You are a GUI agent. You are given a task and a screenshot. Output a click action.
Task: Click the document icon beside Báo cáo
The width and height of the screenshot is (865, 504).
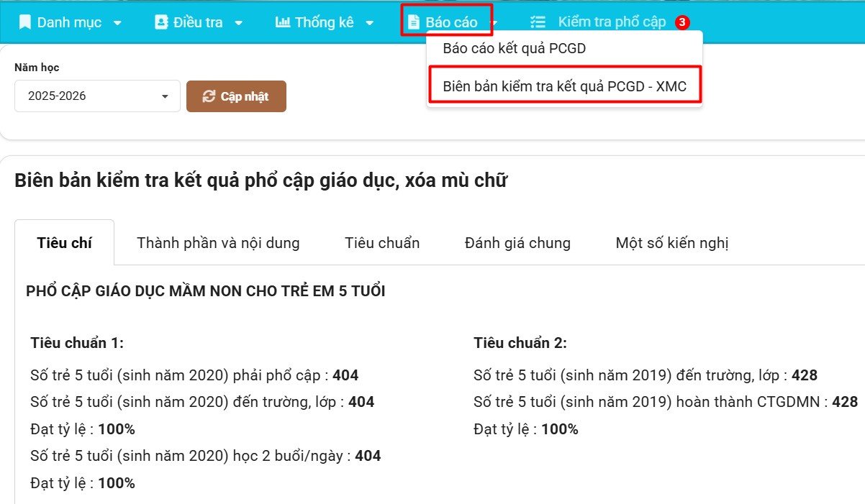[414, 22]
